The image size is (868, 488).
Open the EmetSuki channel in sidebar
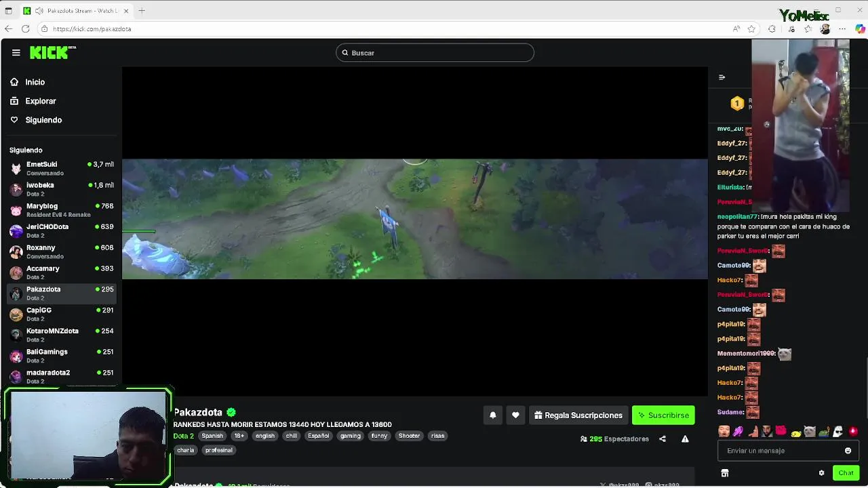click(x=61, y=168)
